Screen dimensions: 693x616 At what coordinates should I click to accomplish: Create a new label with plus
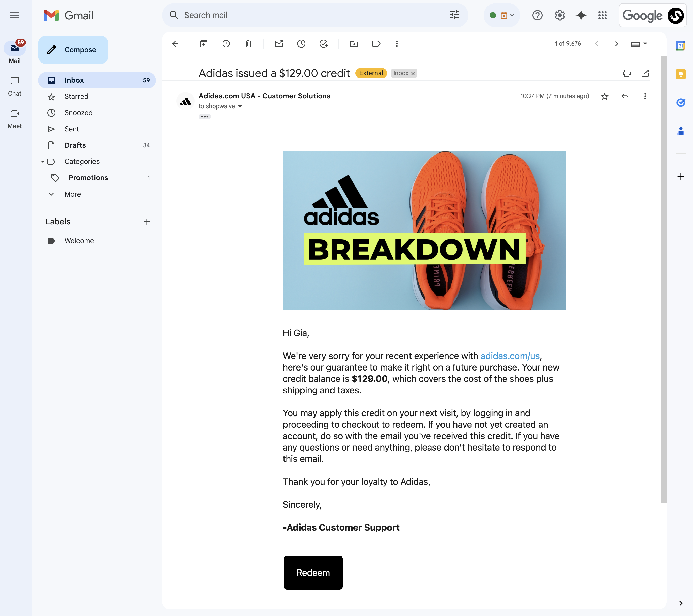(x=147, y=222)
